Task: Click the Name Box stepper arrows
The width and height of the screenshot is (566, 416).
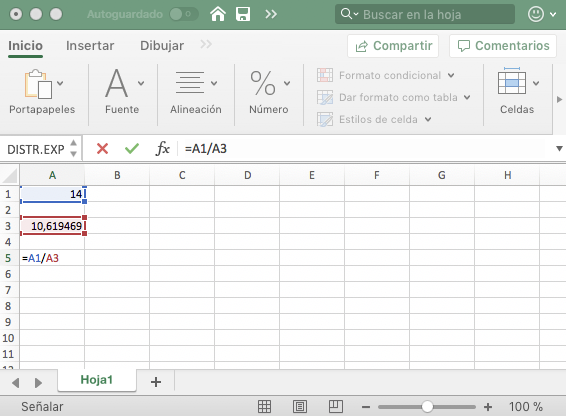Action: coord(74,148)
